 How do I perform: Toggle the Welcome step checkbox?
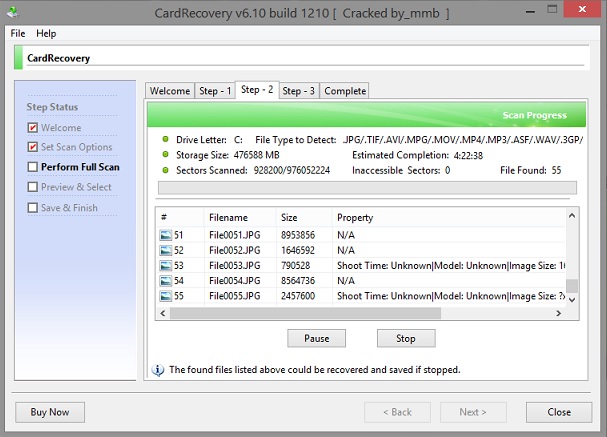tap(33, 127)
